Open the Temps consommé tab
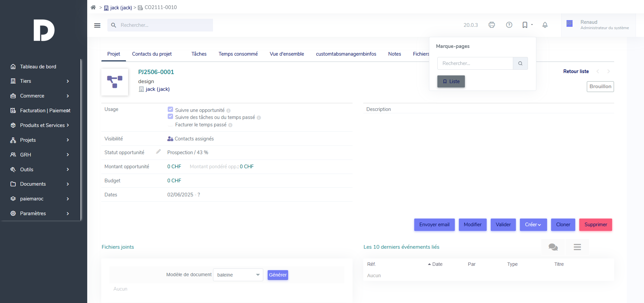The height and width of the screenshot is (303, 644). (x=238, y=54)
